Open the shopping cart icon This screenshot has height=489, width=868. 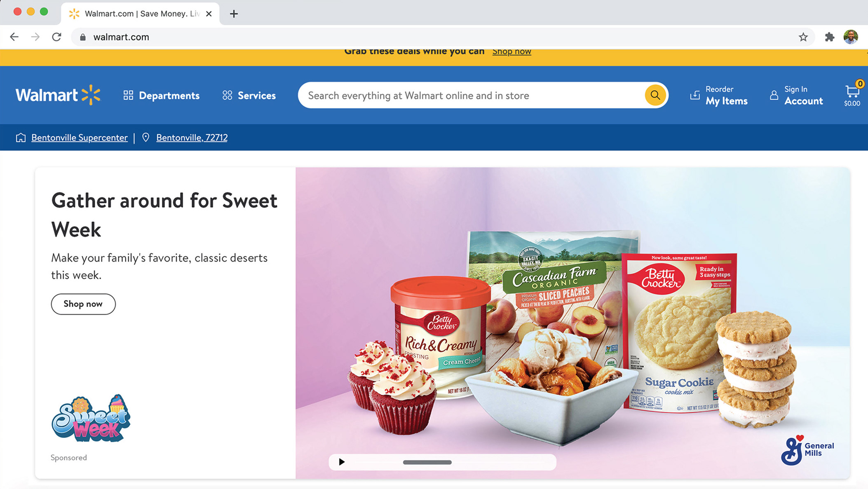[x=852, y=94]
